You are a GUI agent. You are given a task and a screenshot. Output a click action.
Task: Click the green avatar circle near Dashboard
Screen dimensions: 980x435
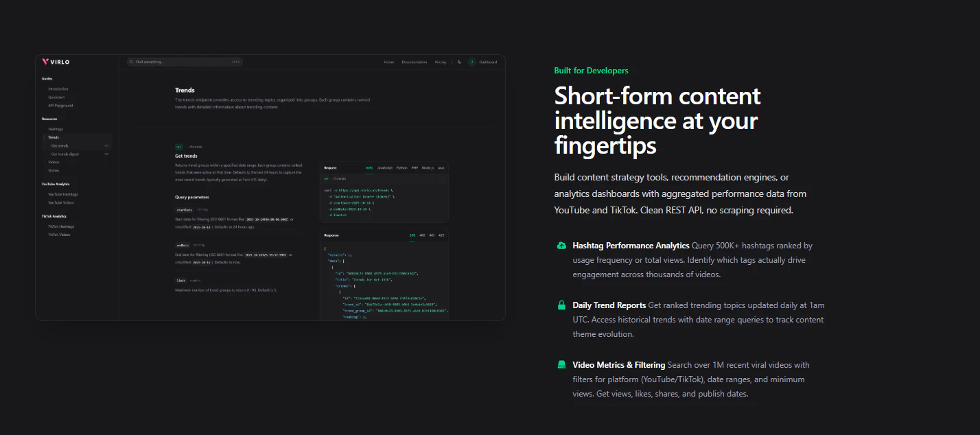click(x=472, y=62)
